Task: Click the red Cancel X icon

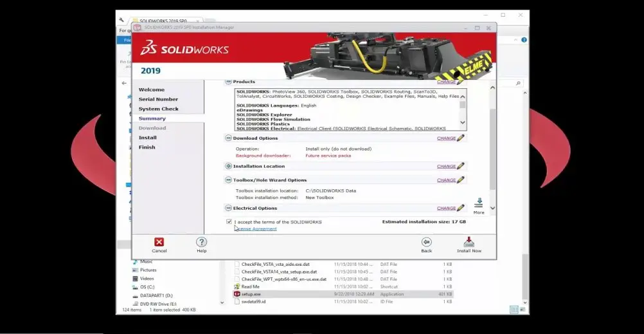Action: [159, 242]
